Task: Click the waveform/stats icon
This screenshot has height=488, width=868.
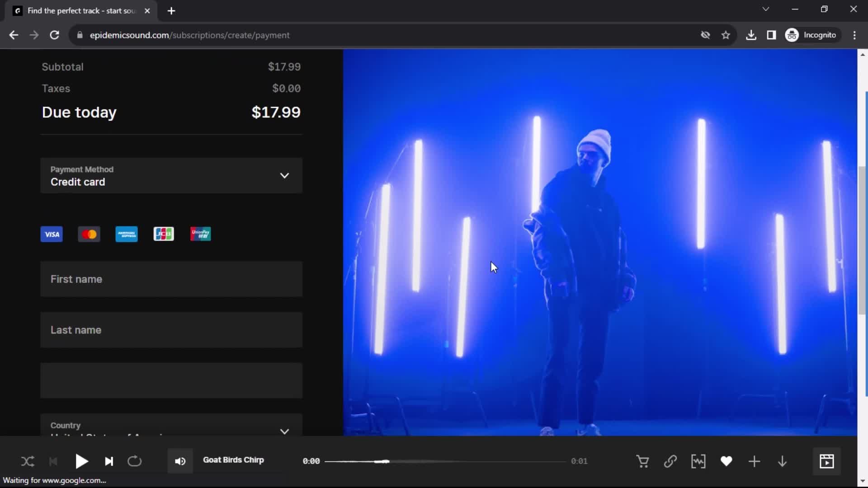Action: [x=698, y=460]
